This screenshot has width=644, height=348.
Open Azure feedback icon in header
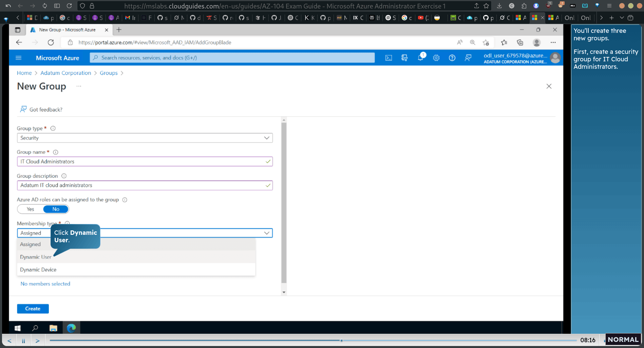click(x=468, y=58)
